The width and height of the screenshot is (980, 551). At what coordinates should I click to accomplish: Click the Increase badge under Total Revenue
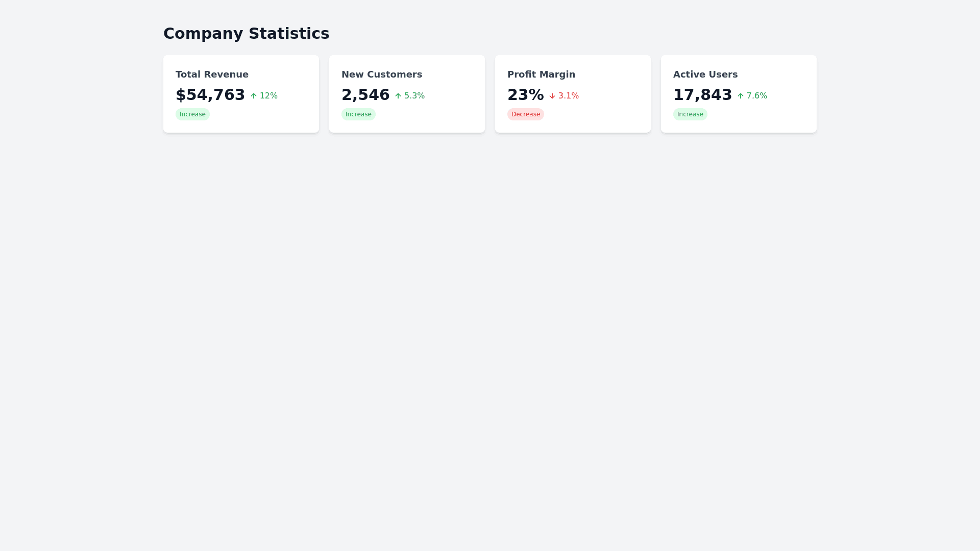pyautogui.click(x=192, y=114)
